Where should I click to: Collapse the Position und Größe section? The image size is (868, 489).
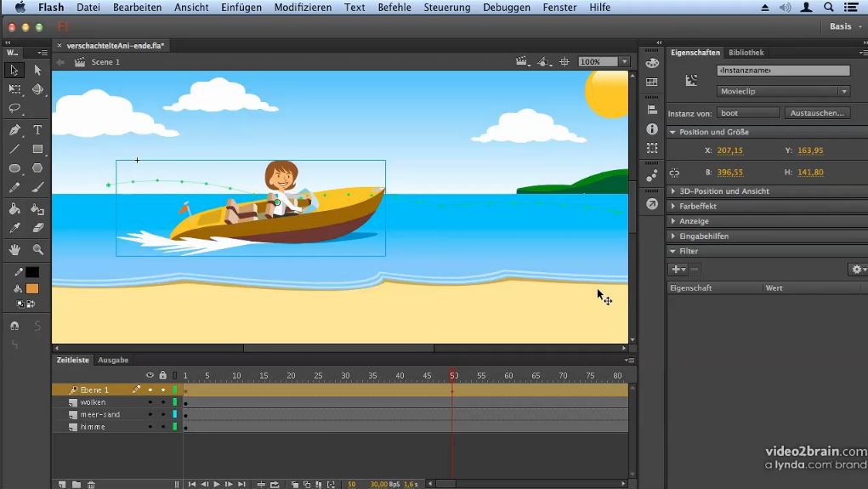[x=672, y=132]
